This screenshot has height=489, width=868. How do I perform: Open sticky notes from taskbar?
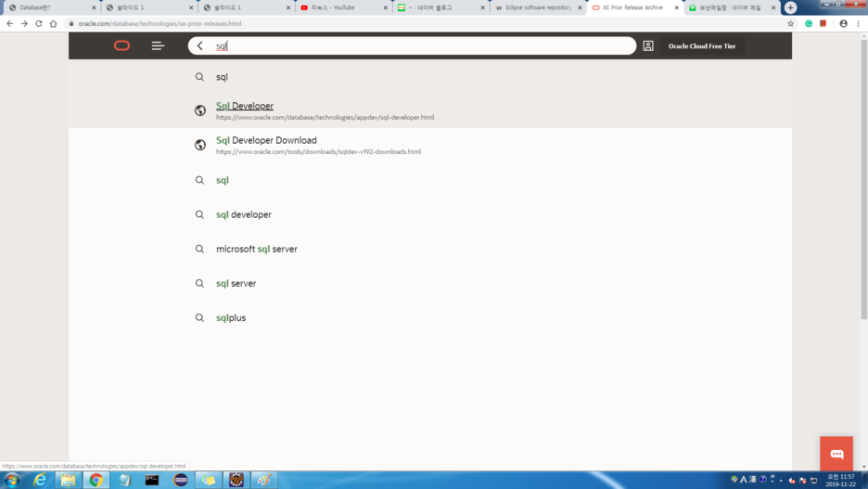tap(208, 480)
